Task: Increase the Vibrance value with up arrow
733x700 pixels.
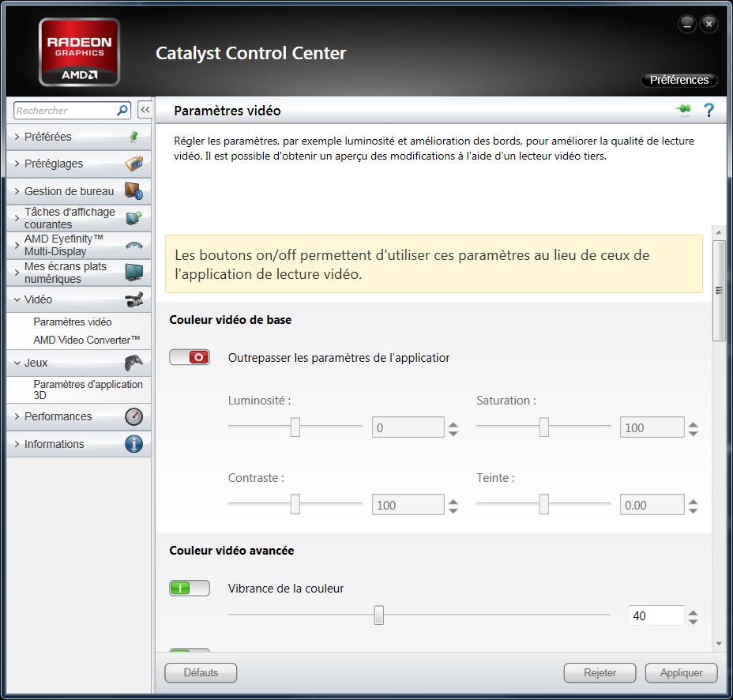Action: point(694,612)
